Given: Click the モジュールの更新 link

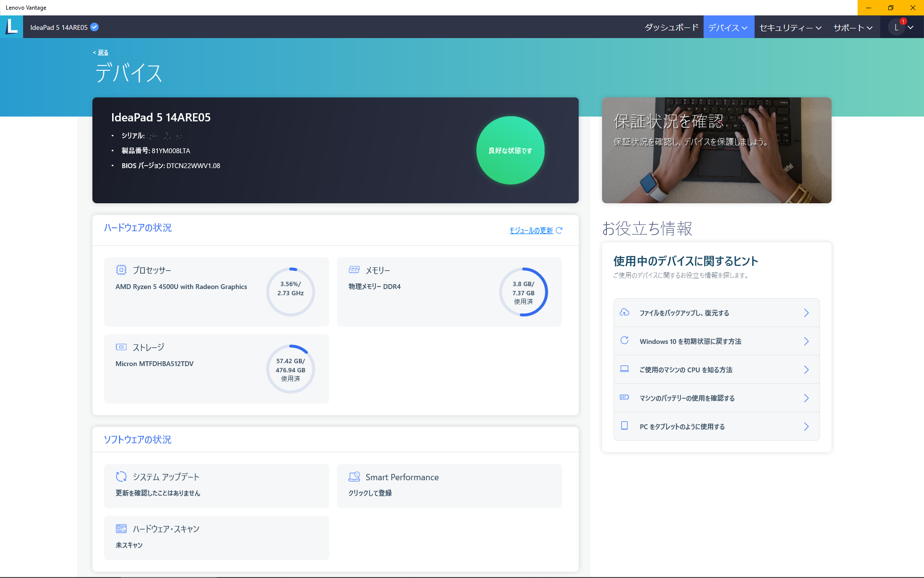Looking at the screenshot, I should pos(531,230).
